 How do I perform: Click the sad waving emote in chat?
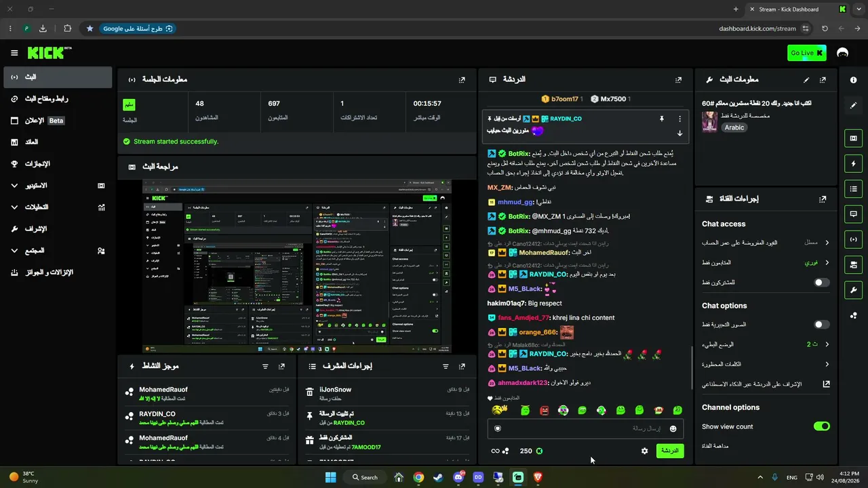[498, 410]
